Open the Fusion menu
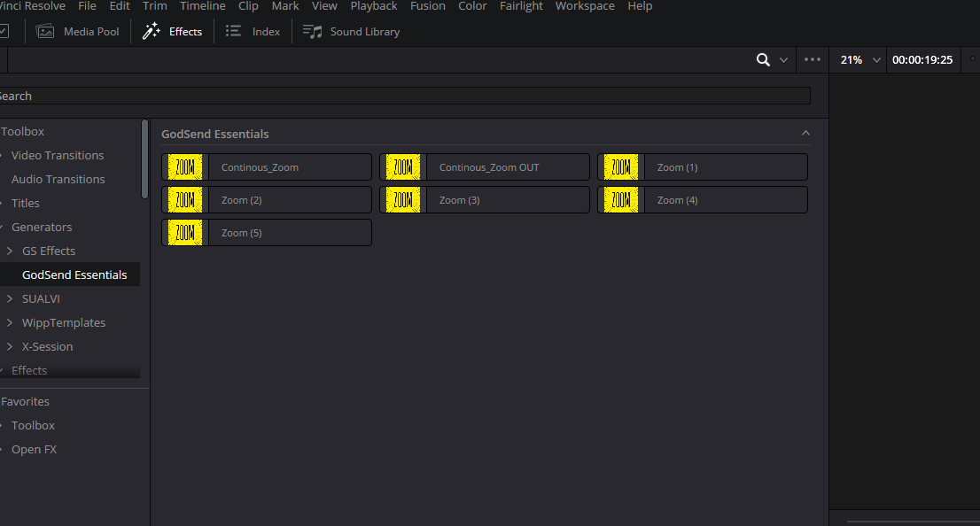 [x=427, y=6]
